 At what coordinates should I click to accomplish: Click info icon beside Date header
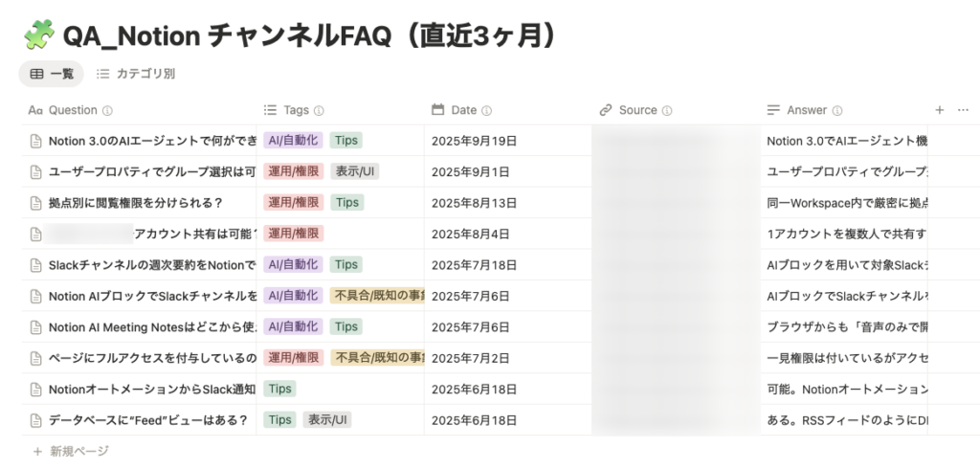tap(486, 111)
